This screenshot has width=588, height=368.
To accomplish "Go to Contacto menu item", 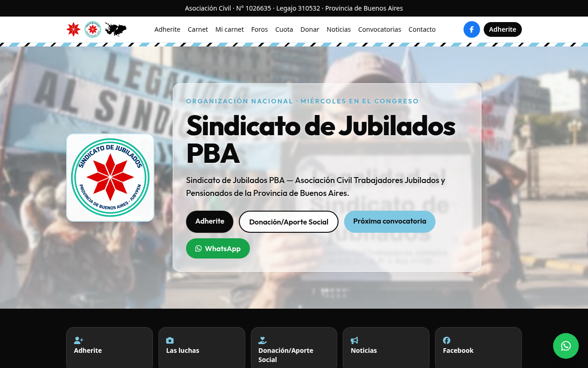I will (x=422, y=29).
